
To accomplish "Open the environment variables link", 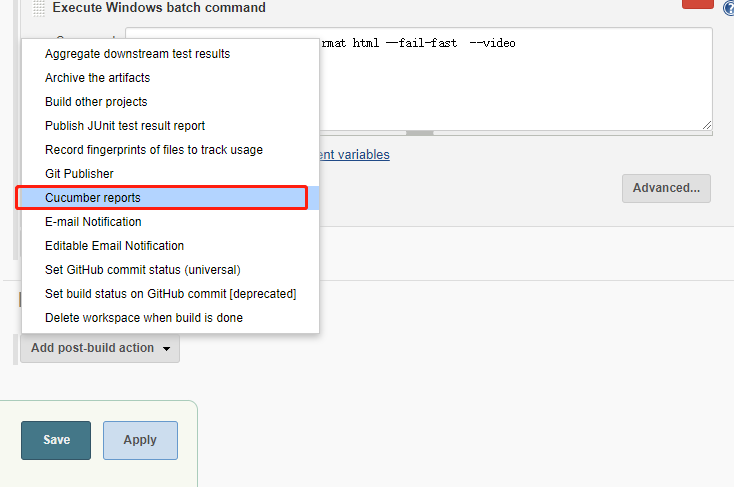I will pos(354,154).
